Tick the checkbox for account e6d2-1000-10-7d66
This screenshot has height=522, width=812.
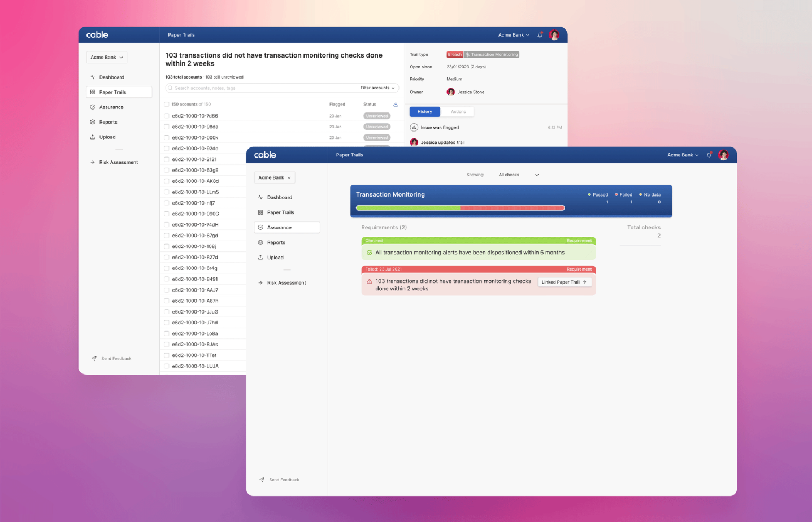[167, 116]
